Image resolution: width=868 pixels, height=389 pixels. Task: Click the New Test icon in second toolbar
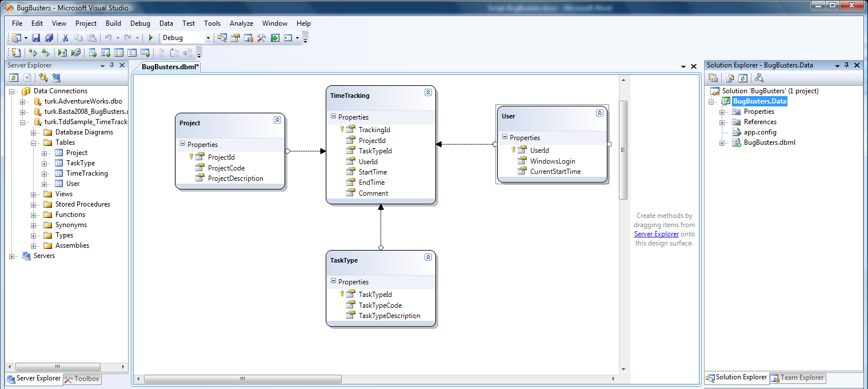(x=16, y=53)
